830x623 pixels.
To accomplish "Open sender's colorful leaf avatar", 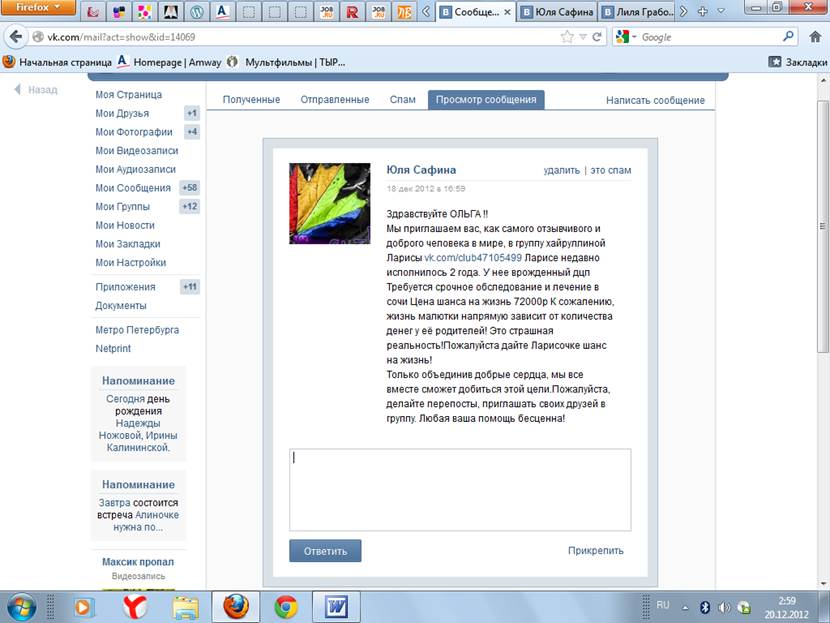I will pyautogui.click(x=330, y=203).
